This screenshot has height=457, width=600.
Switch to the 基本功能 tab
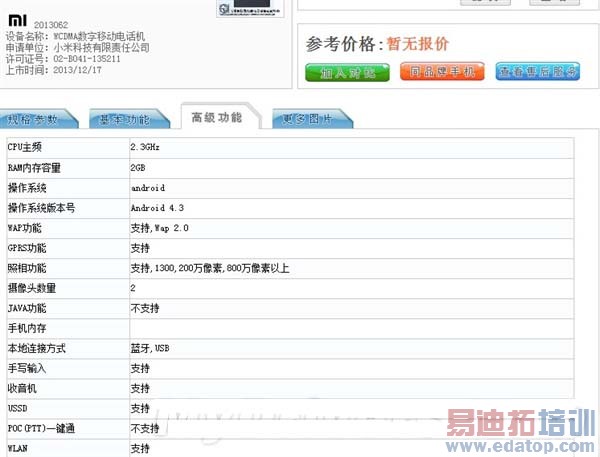[x=129, y=119]
